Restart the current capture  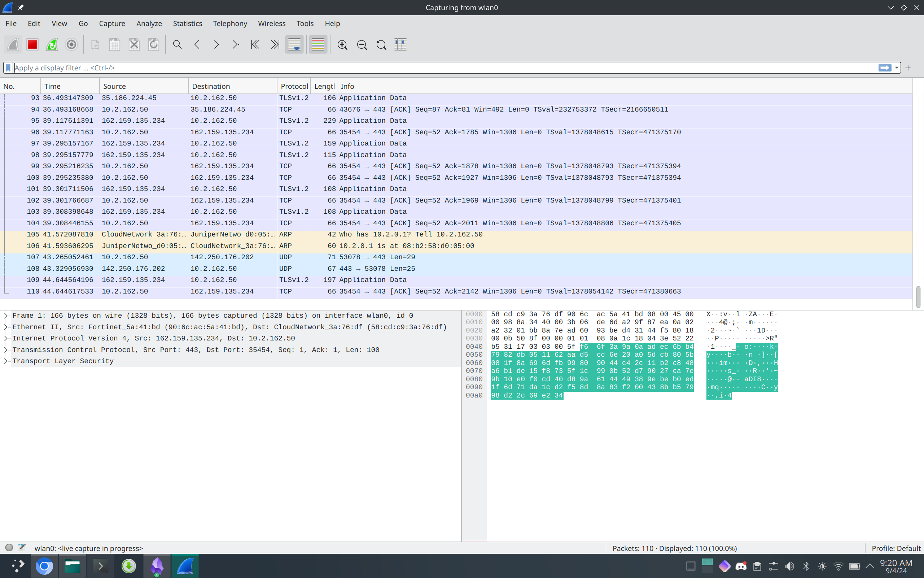[52, 45]
